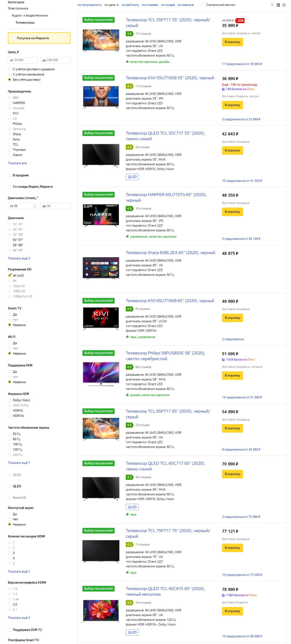Go to 'Электроника' category
This screenshot has width=291, height=644.
pyautogui.click(x=18, y=8)
